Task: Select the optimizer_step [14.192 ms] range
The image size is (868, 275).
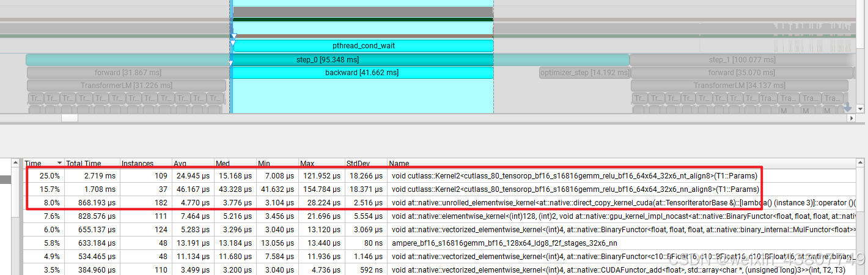Action: [x=584, y=73]
